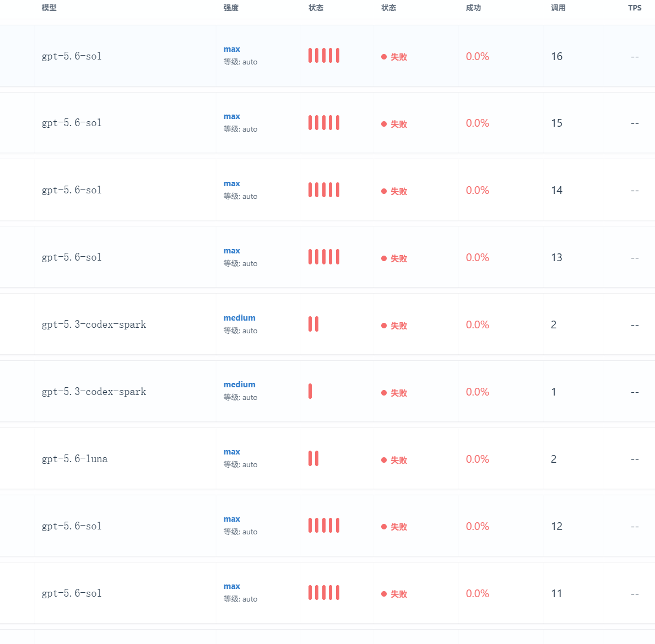Viewport: 655px width, 644px height.
Task: Click the five red status bars in the 16-call row
Action: 324,56
